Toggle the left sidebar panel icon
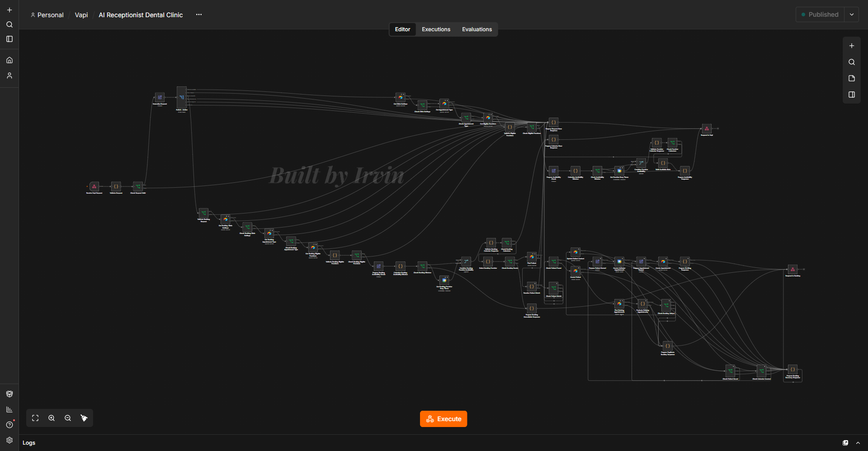The height and width of the screenshot is (451, 868). click(x=9, y=39)
